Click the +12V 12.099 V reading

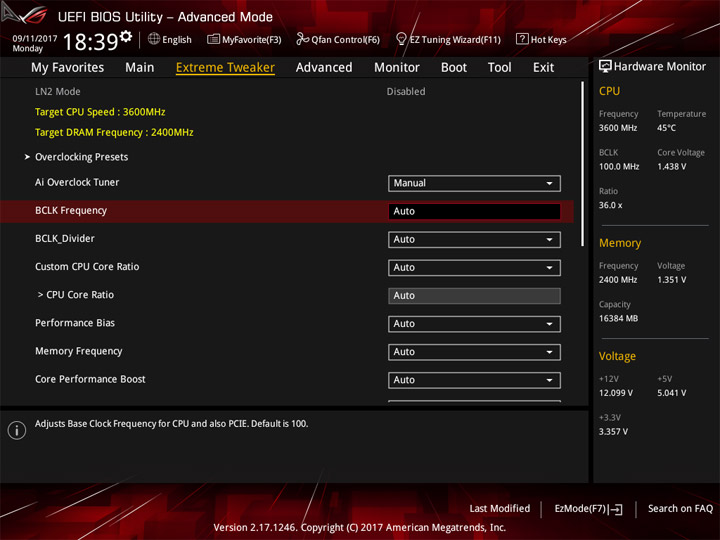pyautogui.click(x=616, y=393)
